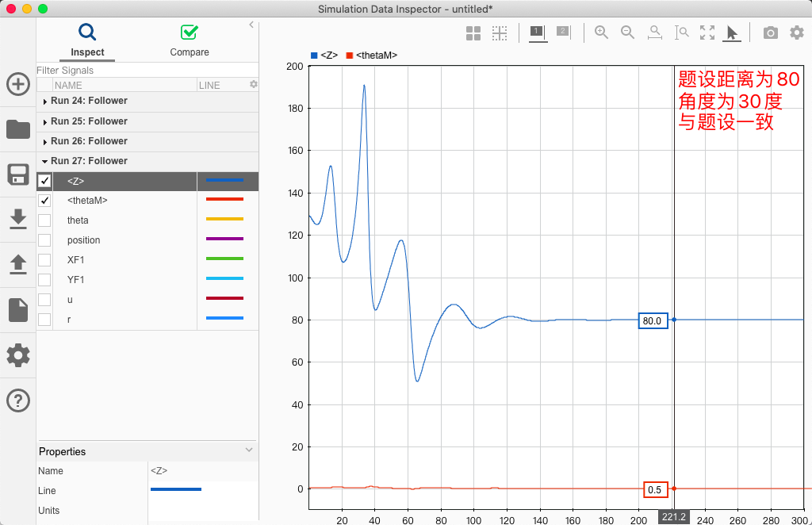Click the 221.2 cursor time label
This screenshot has height=525, width=812.
coord(674,517)
